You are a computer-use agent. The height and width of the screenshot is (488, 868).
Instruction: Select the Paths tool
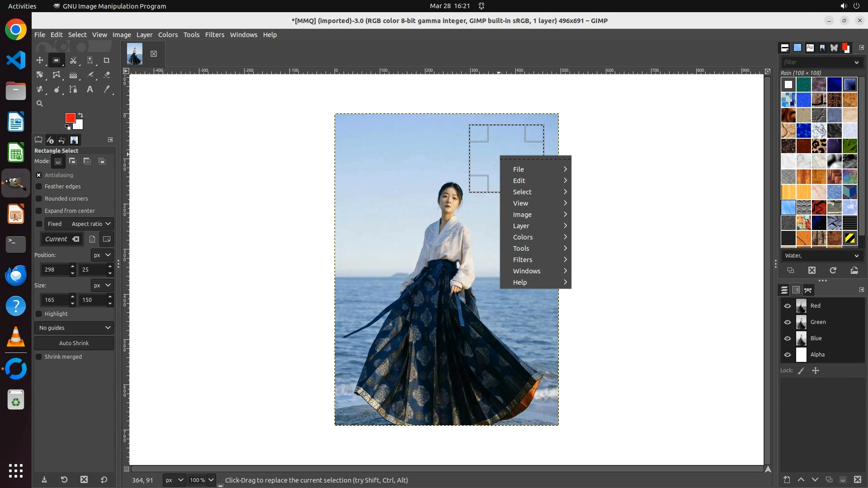[73, 89]
